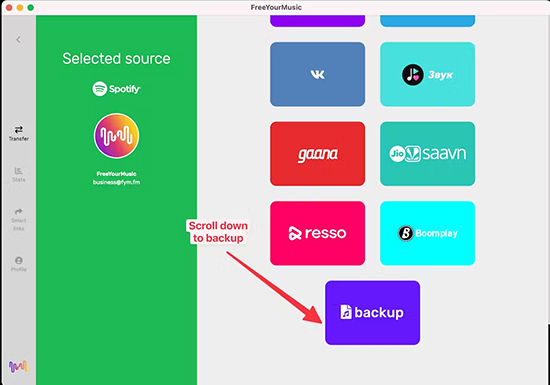The height and width of the screenshot is (385, 550).
Task: Open the Stats section in sidebar
Action: (x=19, y=174)
